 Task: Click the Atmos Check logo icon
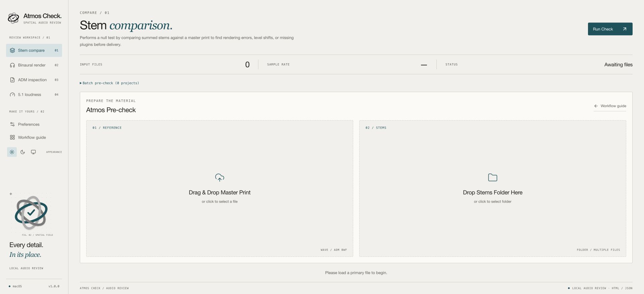(x=13, y=18)
